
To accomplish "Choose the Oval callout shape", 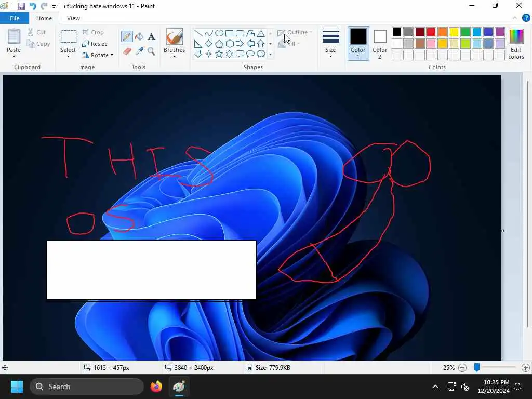I will [250, 54].
